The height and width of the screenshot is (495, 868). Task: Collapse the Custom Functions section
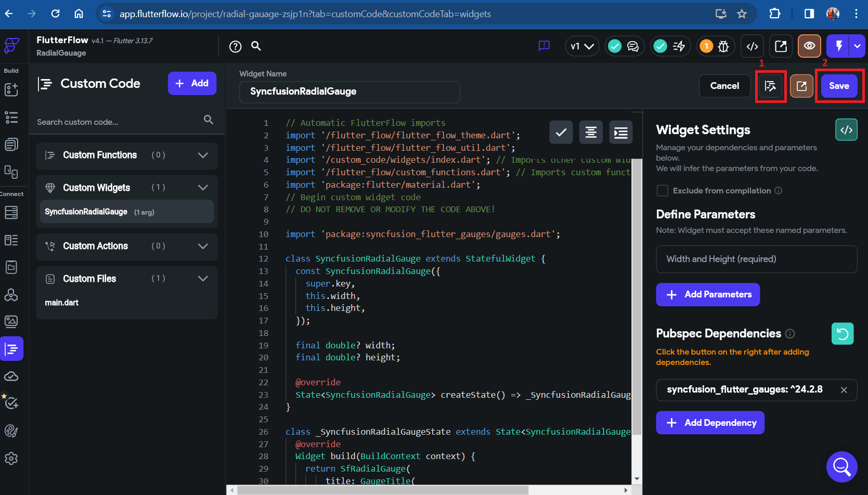point(203,155)
